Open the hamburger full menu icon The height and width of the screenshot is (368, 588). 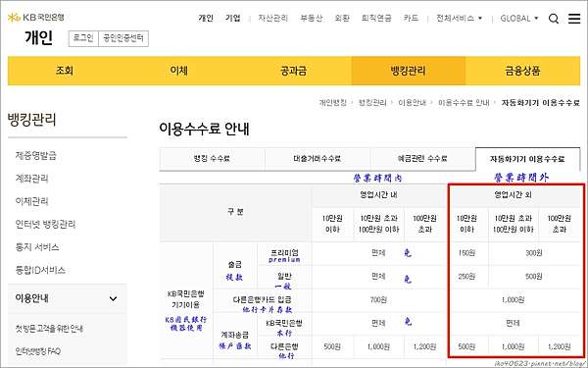click(x=574, y=18)
